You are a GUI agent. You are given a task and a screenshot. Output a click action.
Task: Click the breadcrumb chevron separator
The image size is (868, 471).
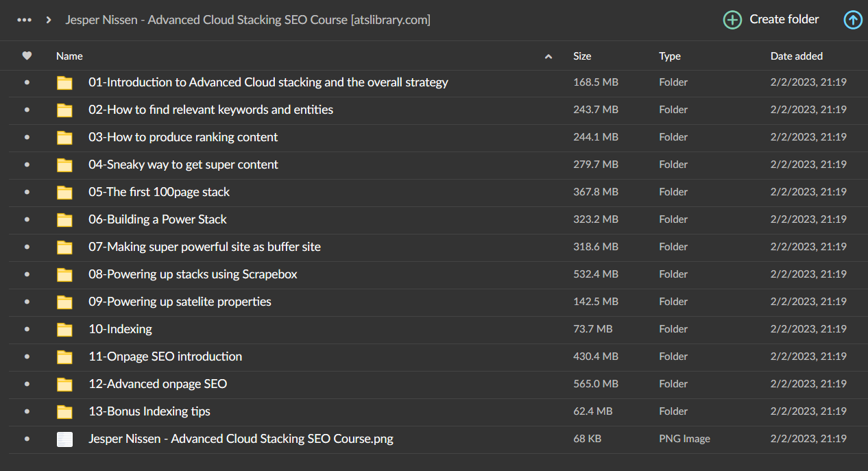[49, 20]
